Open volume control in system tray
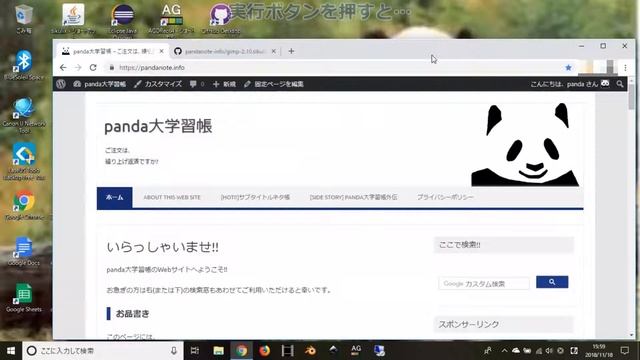 pos(549,351)
